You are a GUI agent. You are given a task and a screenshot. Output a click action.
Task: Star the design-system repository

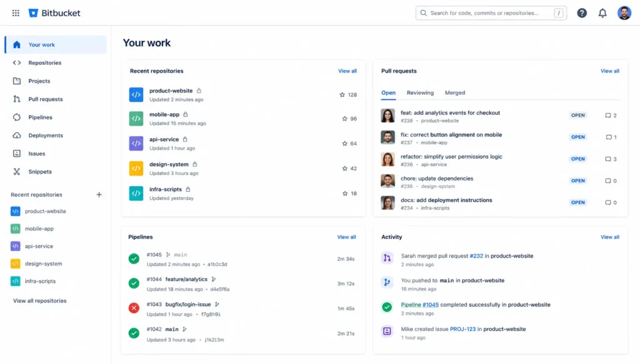point(344,169)
